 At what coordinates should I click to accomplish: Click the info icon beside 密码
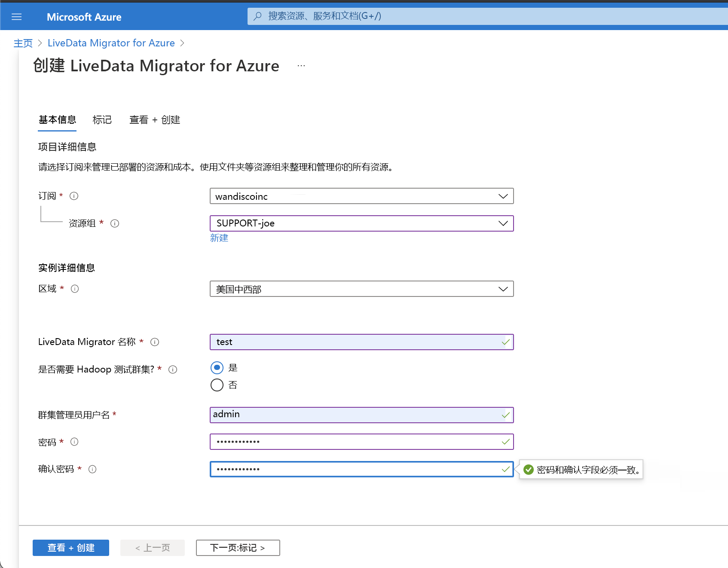pos(74,442)
